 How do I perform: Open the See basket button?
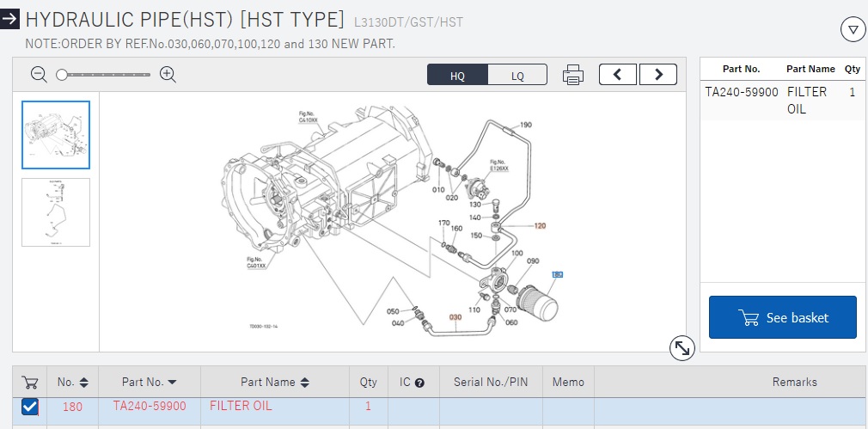coord(782,318)
